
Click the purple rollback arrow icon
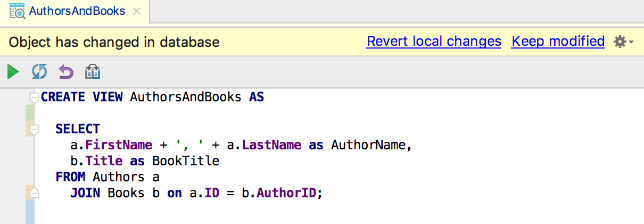[x=66, y=71]
